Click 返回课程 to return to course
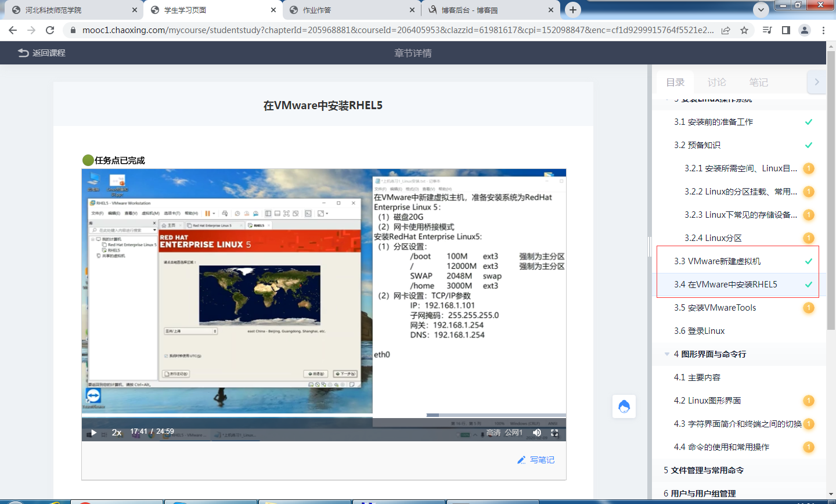This screenshot has height=504, width=836. [x=49, y=53]
